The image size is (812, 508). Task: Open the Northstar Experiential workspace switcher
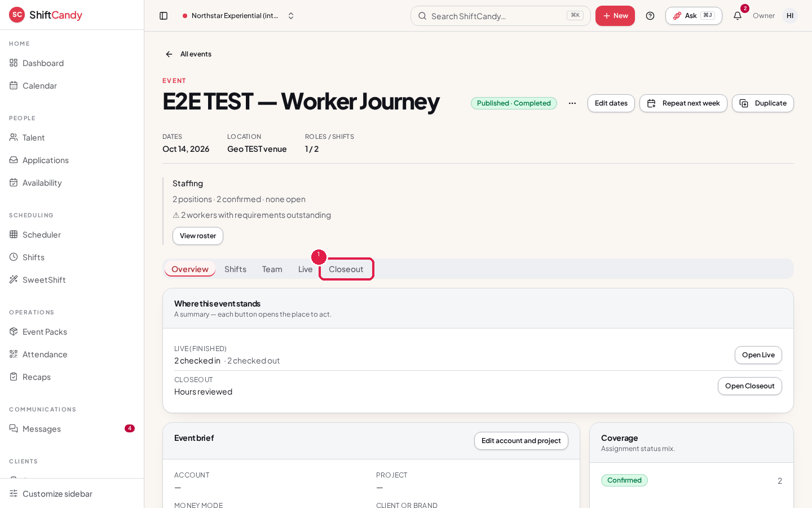(x=239, y=16)
